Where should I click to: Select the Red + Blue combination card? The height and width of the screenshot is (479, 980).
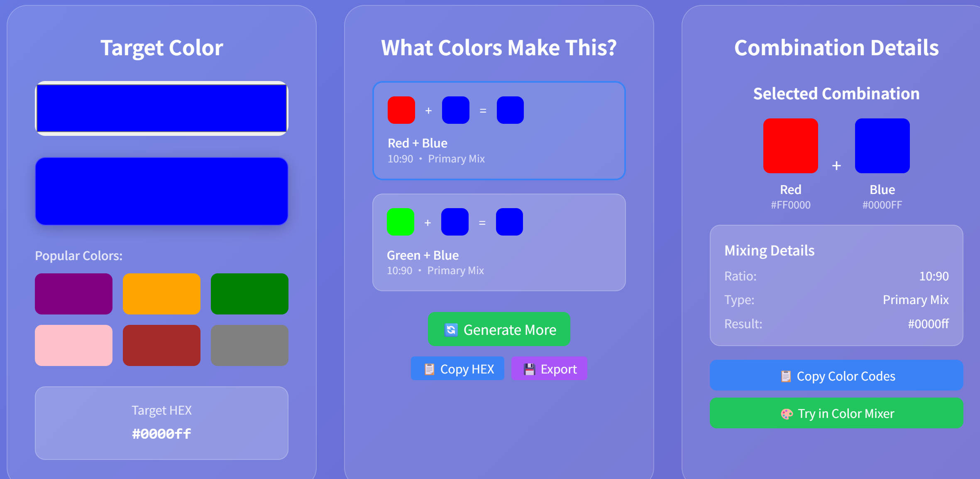[498, 131]
